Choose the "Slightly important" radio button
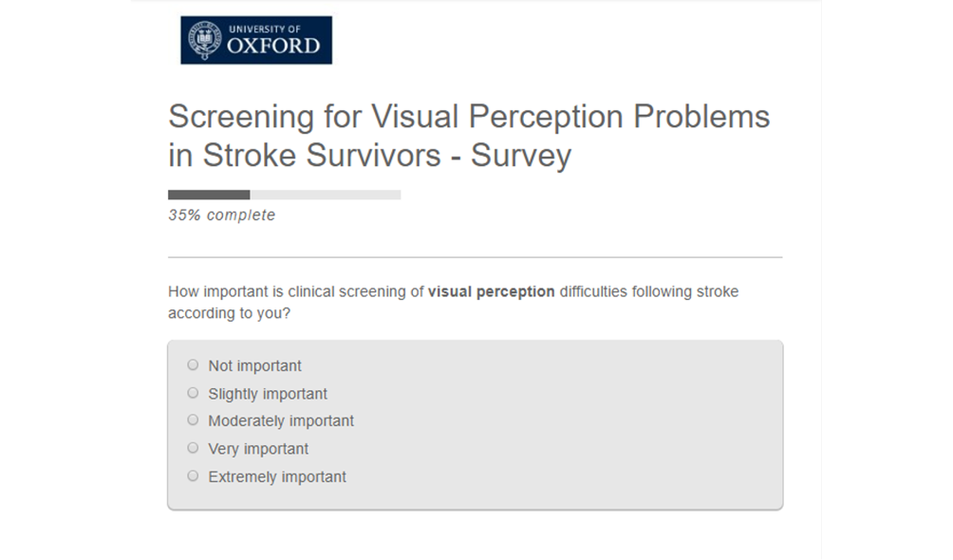 (x=194, y=393)
